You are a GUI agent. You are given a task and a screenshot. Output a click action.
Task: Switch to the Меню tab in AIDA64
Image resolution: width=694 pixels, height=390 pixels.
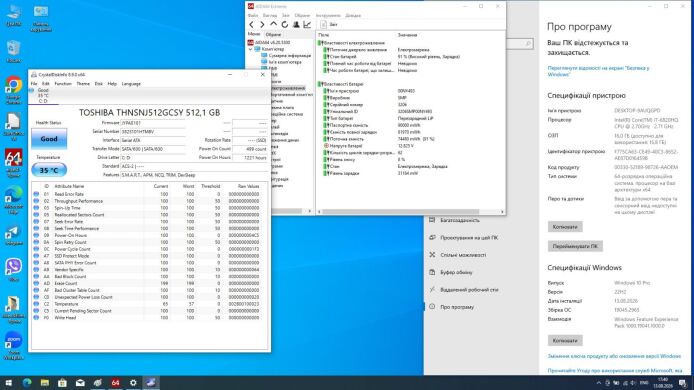pyautogui.click(x=254, y=34)
